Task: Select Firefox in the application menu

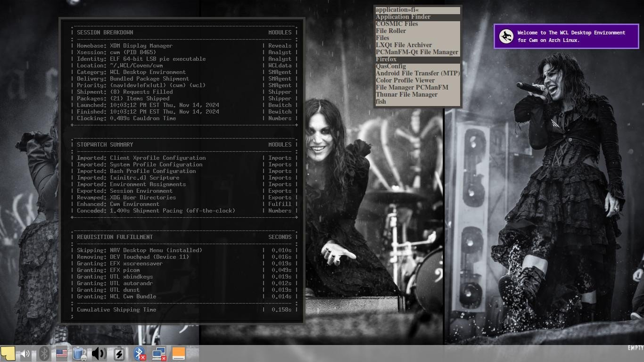Action: [418, 59]
